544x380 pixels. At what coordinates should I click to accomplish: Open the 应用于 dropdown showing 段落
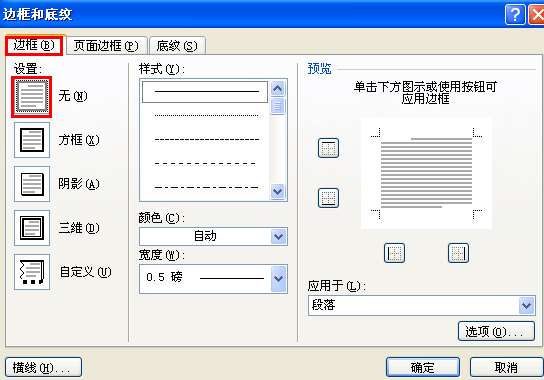click(422, 305)
